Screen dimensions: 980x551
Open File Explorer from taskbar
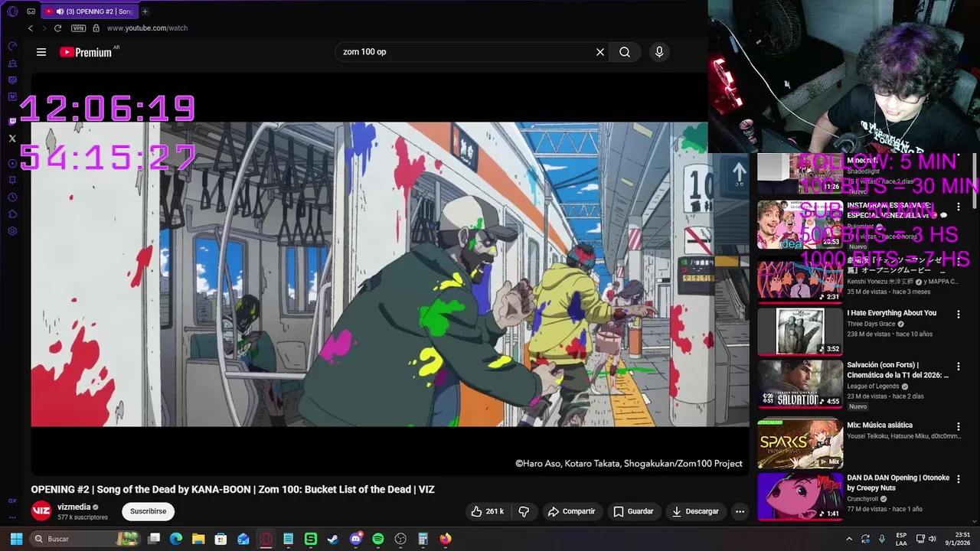(198, 539)
